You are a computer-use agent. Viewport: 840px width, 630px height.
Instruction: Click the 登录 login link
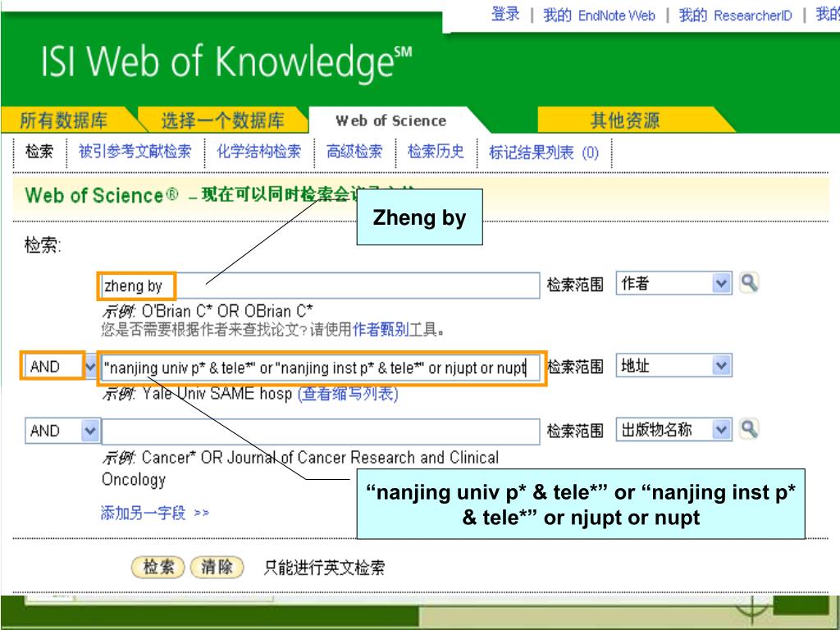point(505,14)
